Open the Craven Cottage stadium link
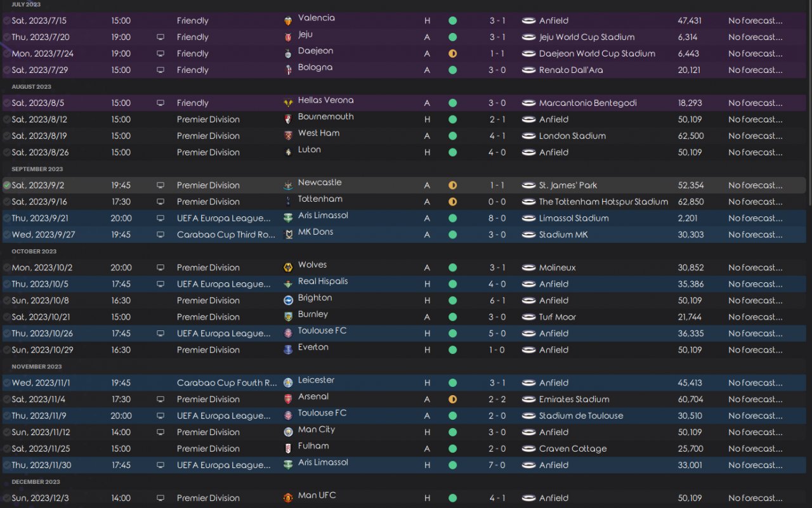Viewport: 812px width, 508px height. [x=572, y=449]
